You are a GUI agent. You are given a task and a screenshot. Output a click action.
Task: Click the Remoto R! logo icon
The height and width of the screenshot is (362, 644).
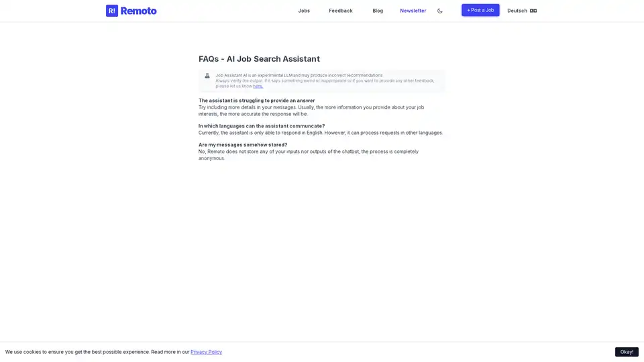(x=111, y=11)
